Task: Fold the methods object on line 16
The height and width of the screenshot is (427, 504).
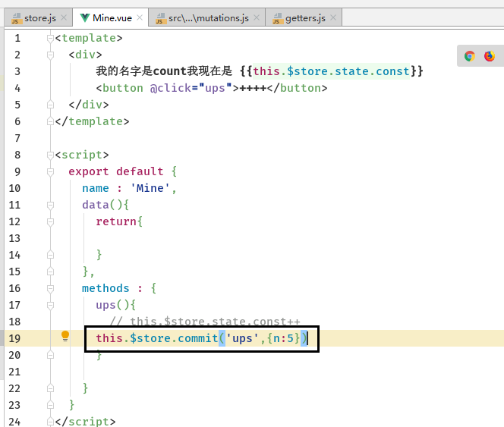Action: pyautogui.click(x=50, y=289)
